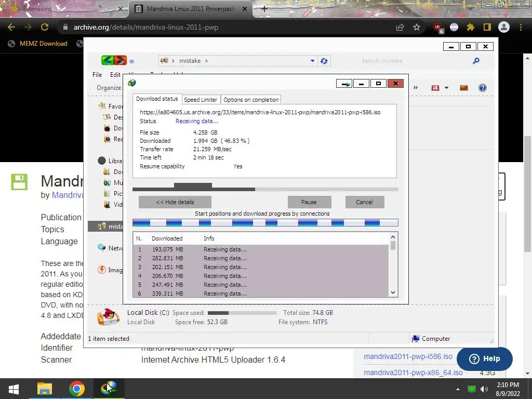Open Chrome from the taskbar
The width and height of the screenshot is (532, 399).
(x=77, y=389)
